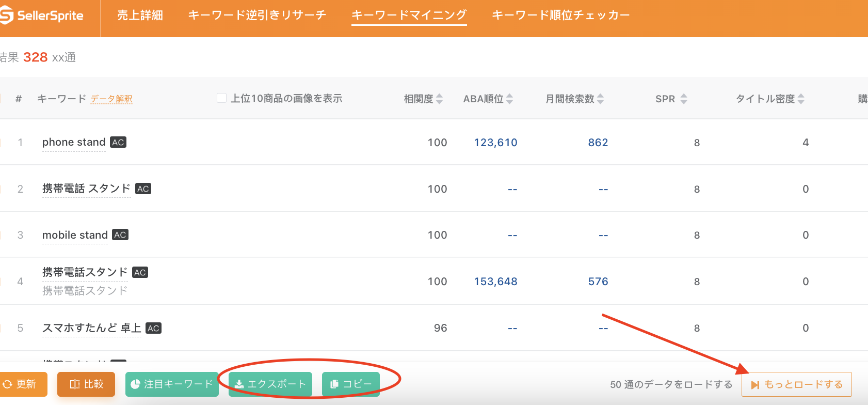Click ABA rank value 123,610

coord(495,143)
